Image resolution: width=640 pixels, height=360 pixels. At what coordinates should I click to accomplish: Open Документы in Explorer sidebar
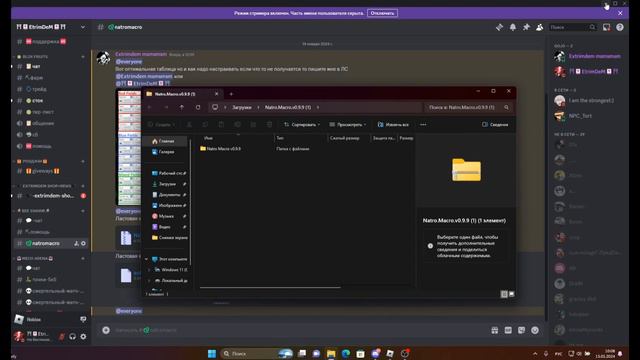click(x=169, y=195)
